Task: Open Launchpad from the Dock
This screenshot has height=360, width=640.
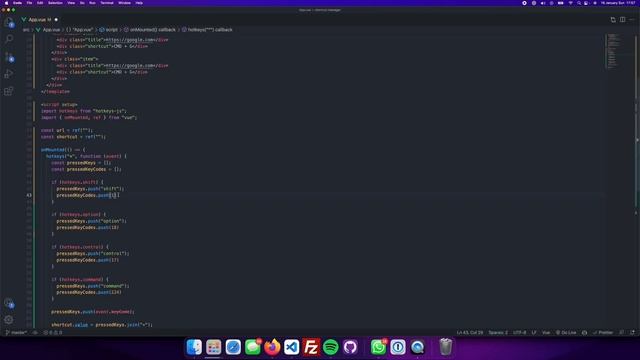Action: [213, 347]
